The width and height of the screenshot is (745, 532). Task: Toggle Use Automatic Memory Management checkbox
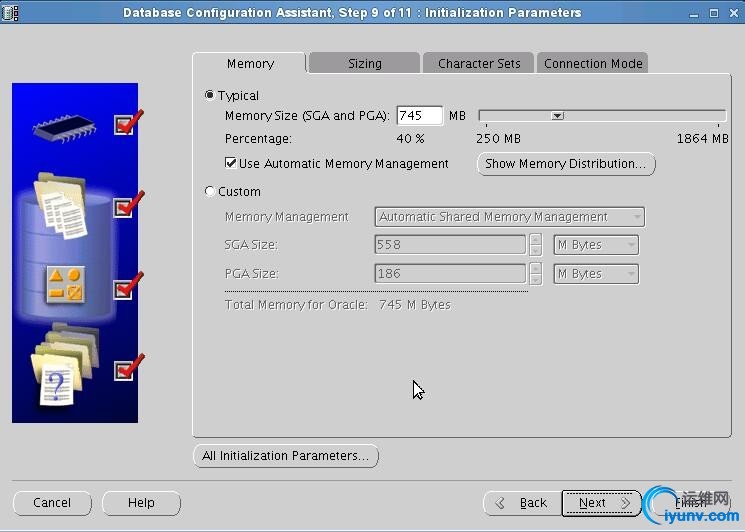click(231, 163)
